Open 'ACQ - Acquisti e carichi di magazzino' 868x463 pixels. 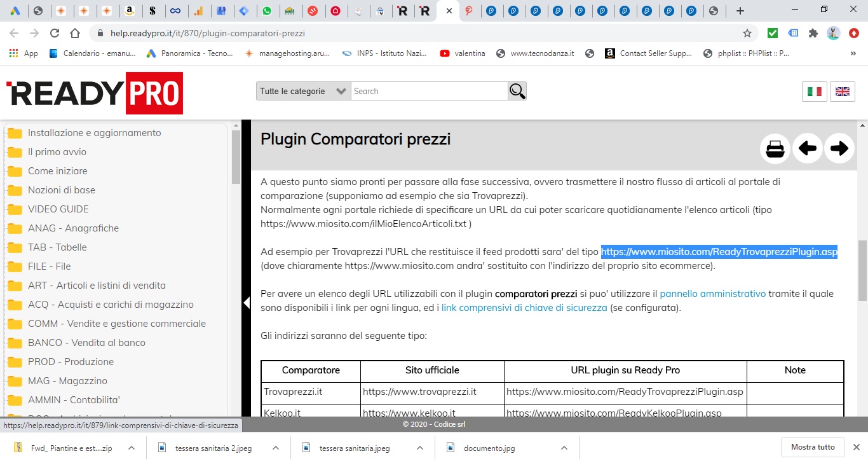click(x=111, y=305)
